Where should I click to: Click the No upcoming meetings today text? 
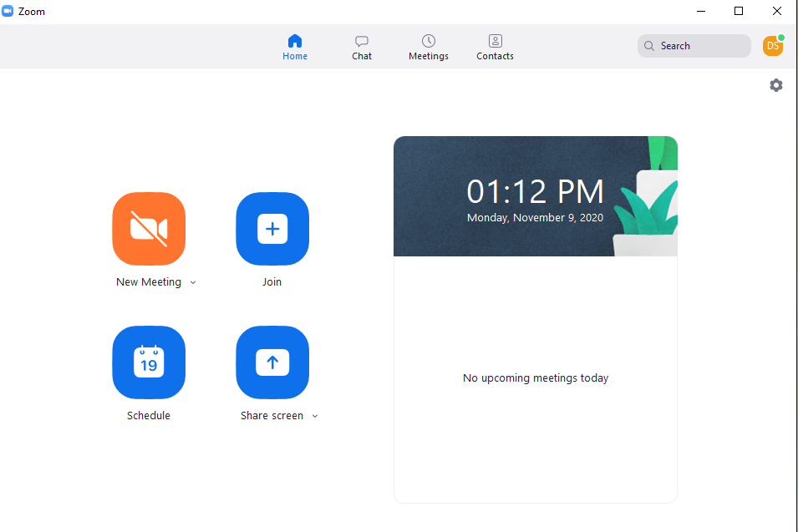(536, 378)
